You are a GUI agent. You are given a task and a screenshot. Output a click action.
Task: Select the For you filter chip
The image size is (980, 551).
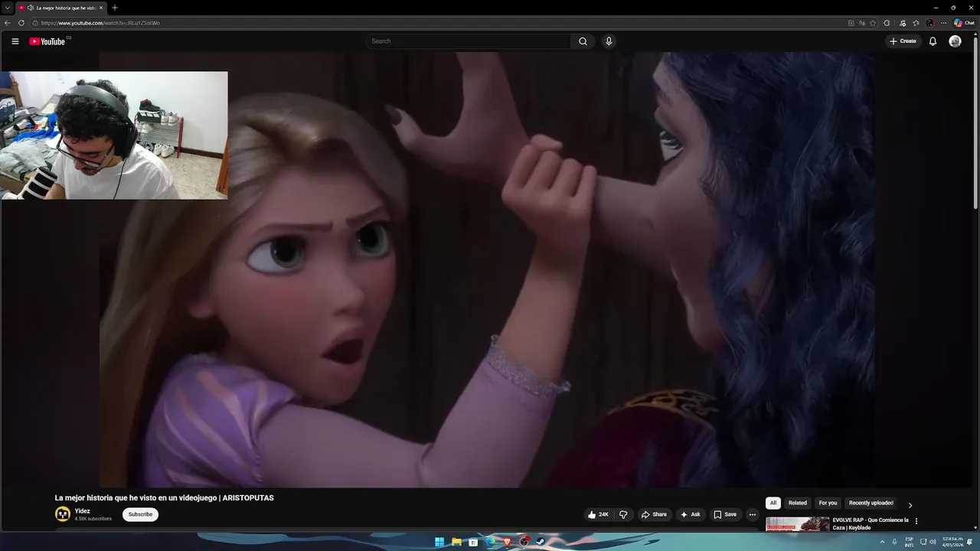point(828,503)
